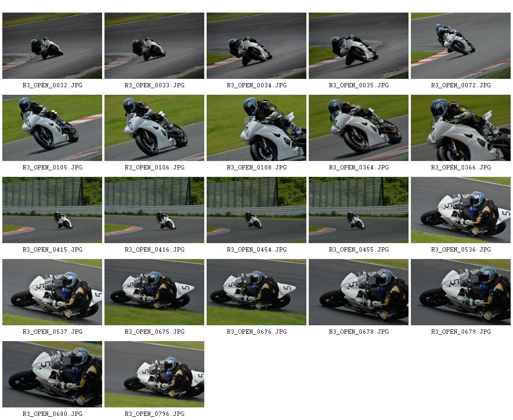
Task: Select the R3_OPEN_0033.JPG image
Action: pyautogui.click(x=154, y=46)
